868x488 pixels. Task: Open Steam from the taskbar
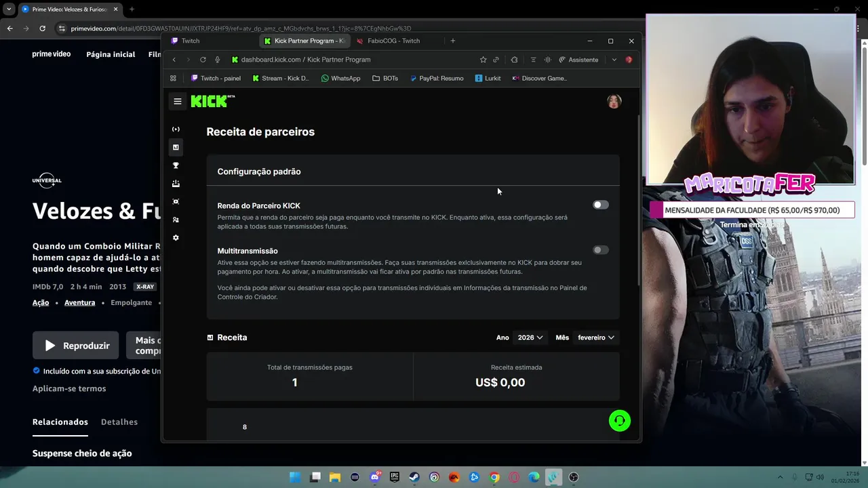(x=414, y=477)
